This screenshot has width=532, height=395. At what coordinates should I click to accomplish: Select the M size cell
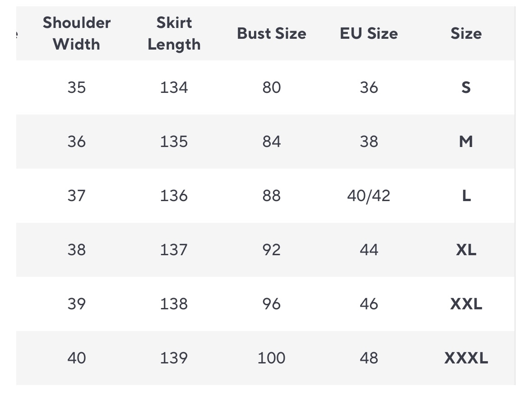point(466,142)
